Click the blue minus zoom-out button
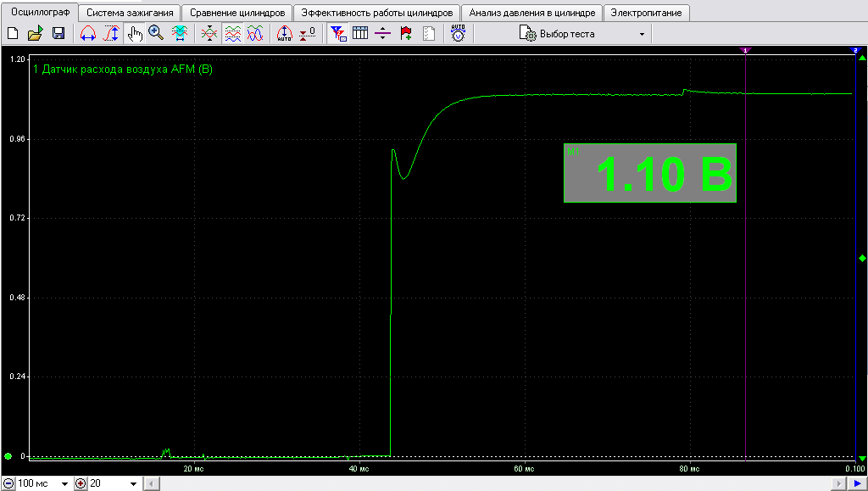Viewport: 868px width, 491px height. [8, 483]
